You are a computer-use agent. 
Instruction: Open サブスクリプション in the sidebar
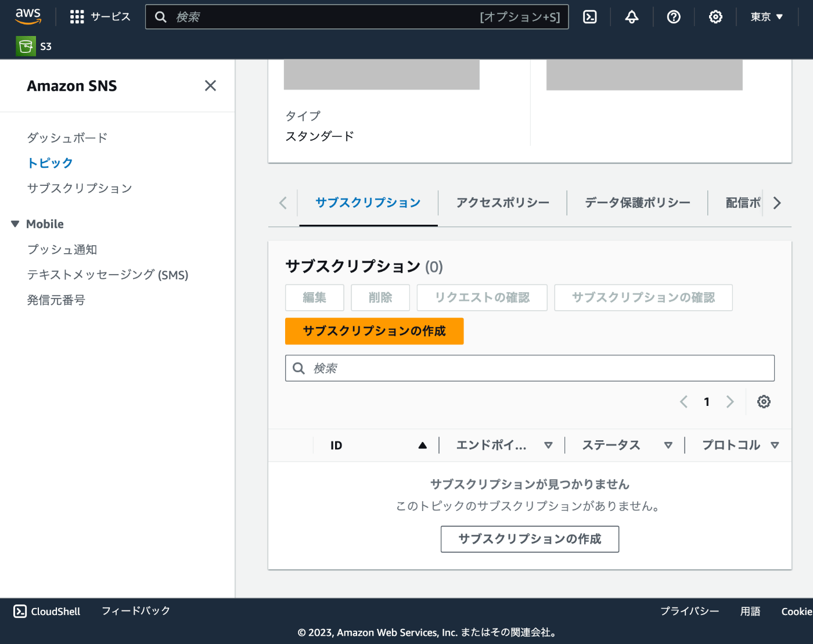pos(80,188)
